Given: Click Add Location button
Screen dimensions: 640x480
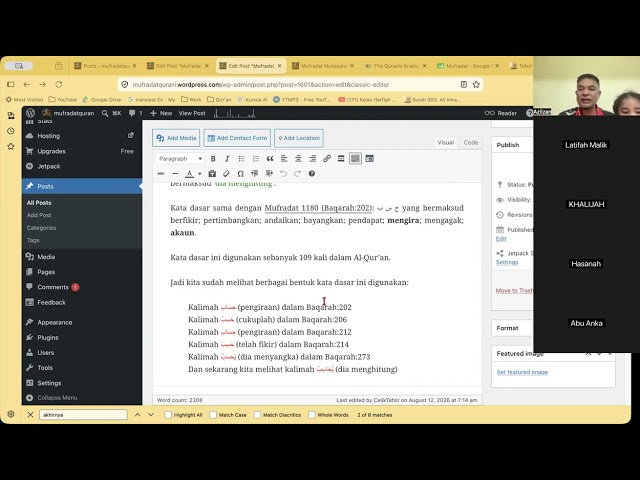Looking at the screenshot, I should click(299, 138).
